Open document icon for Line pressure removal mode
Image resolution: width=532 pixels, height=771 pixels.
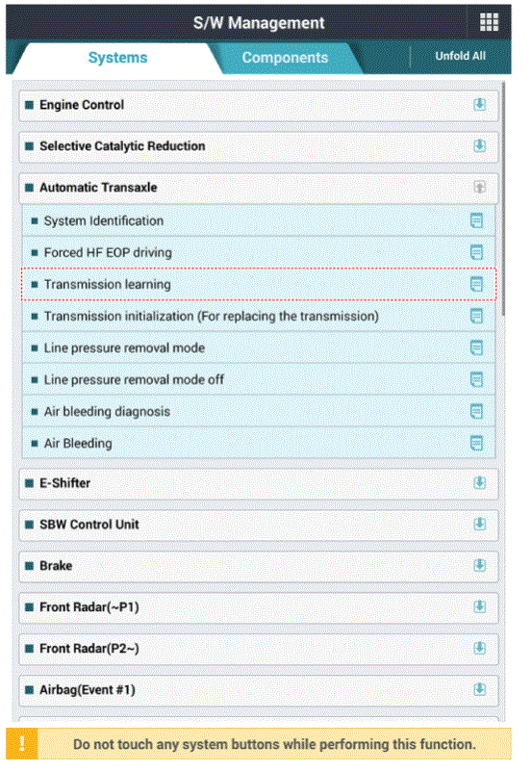pos(476,348)
